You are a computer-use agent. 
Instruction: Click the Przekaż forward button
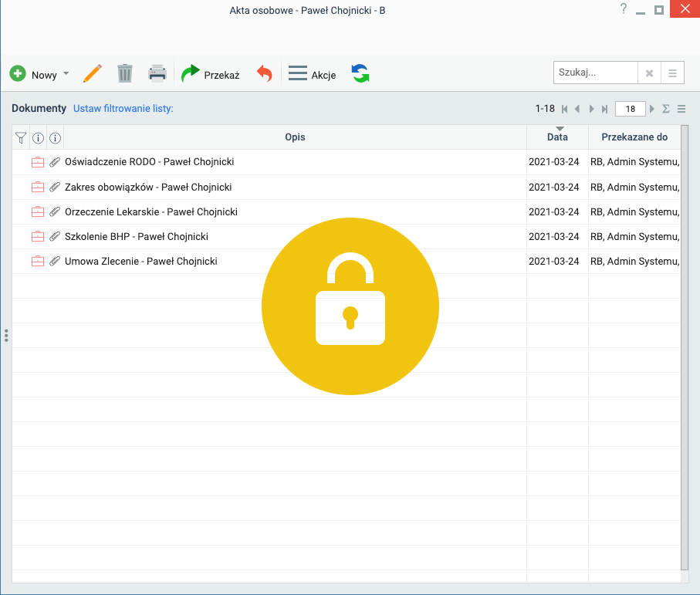(x=210, y=74)
